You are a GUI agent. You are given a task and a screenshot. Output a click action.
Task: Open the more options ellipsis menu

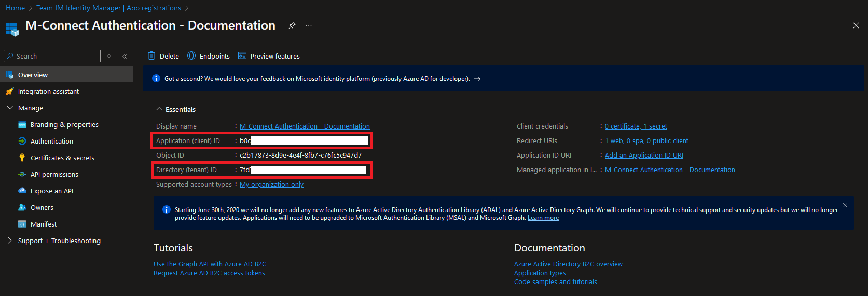(x=309, y=25)
